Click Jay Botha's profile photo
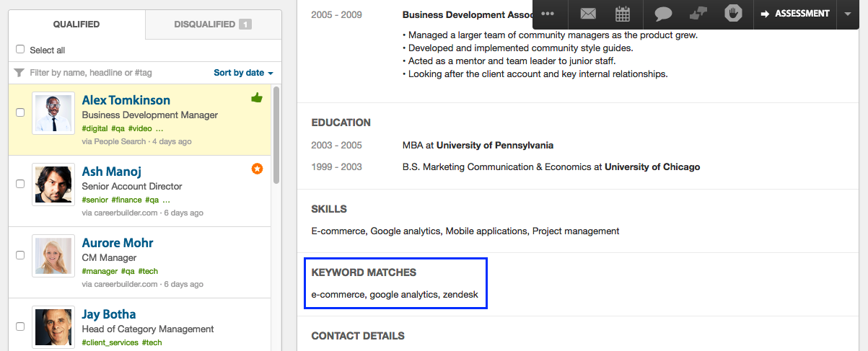The image size is (868, 351). (53, 326)
